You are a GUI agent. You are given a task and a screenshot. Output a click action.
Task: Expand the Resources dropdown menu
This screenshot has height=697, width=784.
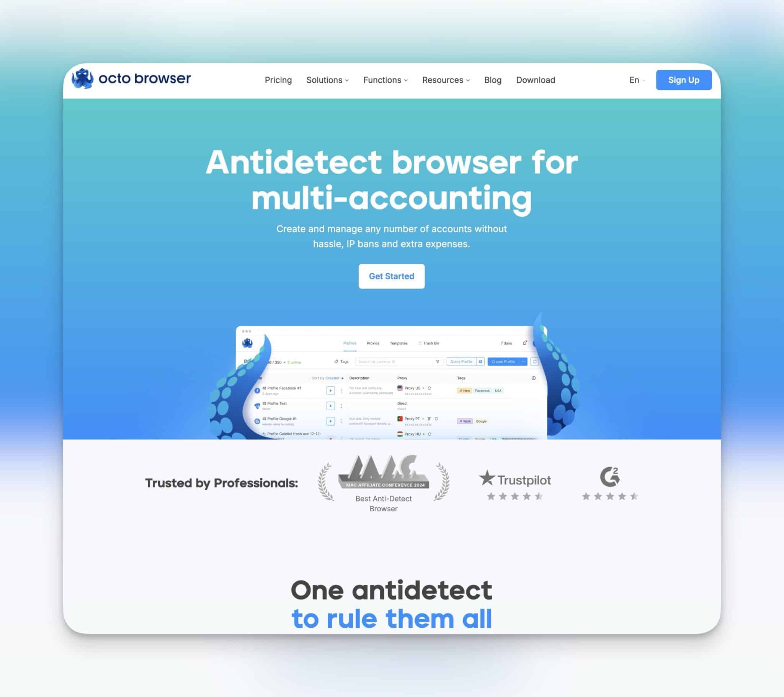coord(446,79)
